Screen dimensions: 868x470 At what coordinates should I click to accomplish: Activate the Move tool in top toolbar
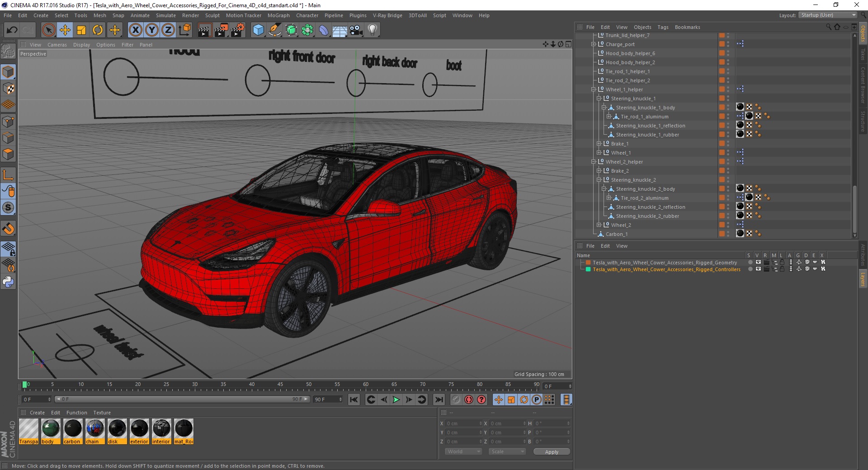click(65, 30)
